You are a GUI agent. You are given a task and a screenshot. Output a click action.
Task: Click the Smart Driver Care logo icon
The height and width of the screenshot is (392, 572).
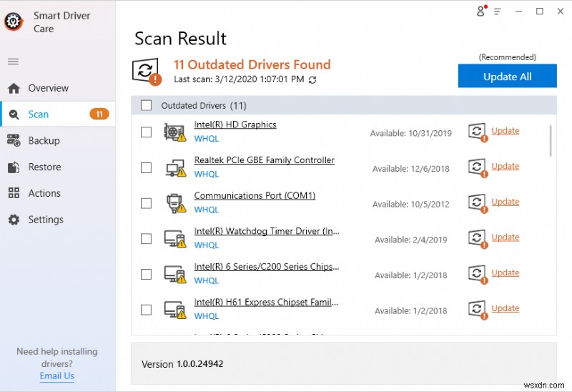click(13, 21)
